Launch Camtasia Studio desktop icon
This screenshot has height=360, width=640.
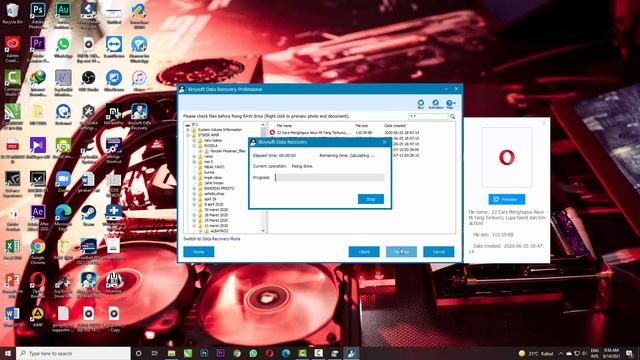(12, 82)
